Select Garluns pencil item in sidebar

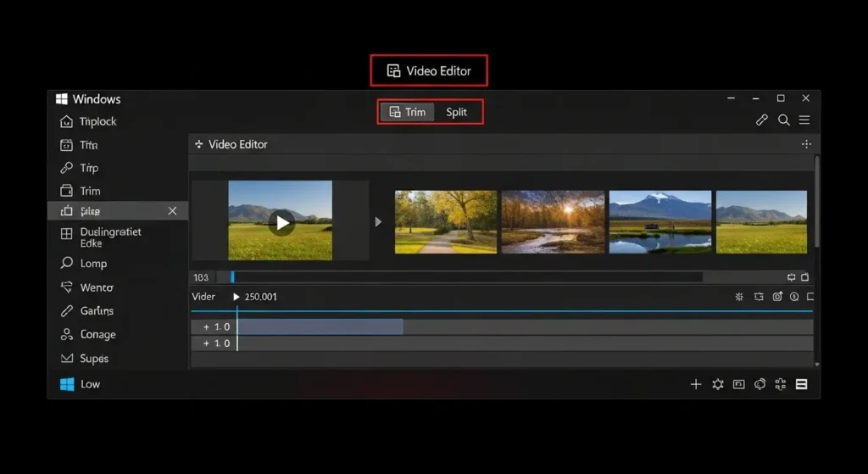[x=87, y=310]
